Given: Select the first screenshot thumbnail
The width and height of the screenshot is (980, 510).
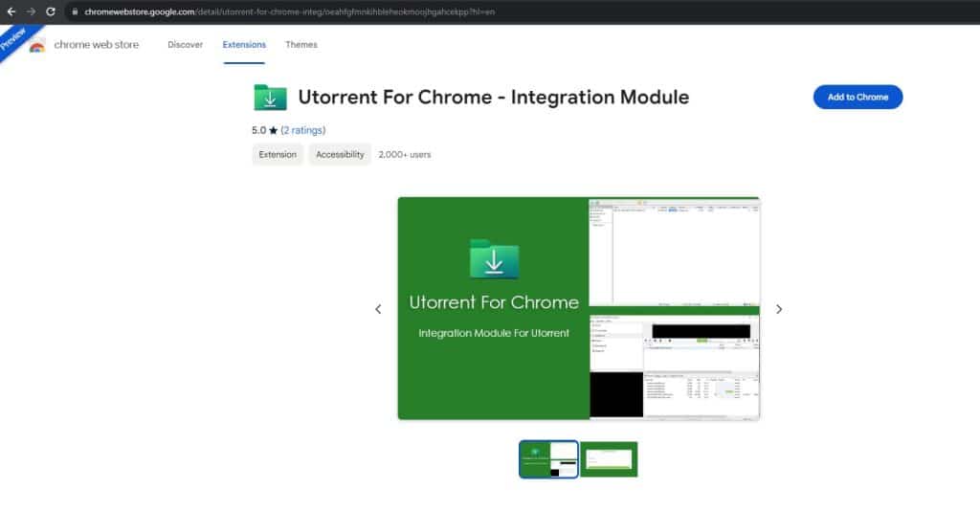Looking at the screenshot, I should coord(548,459).
